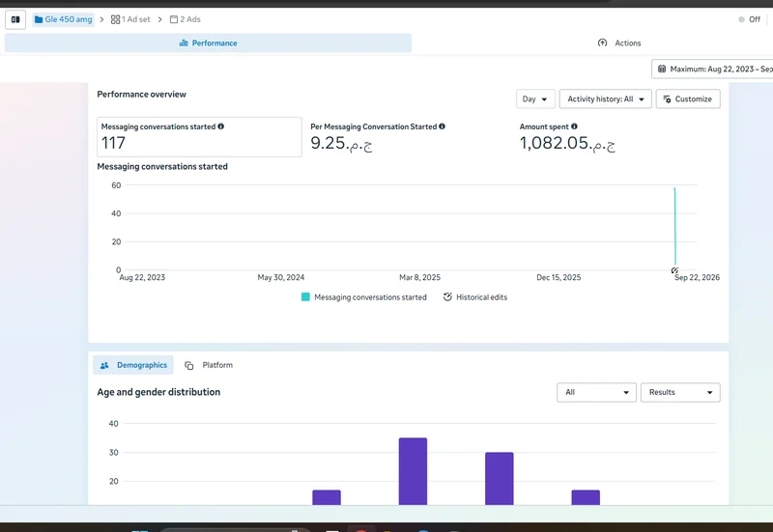The image size is (773, 532).
Task: Click the Platform copy icon
Action: point(188,366)
